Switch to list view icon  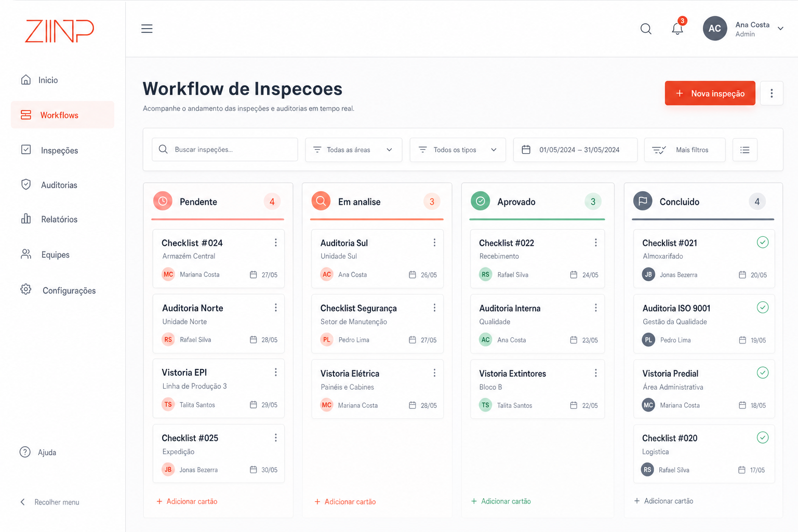pyautogui.click(x=744, y=150)
